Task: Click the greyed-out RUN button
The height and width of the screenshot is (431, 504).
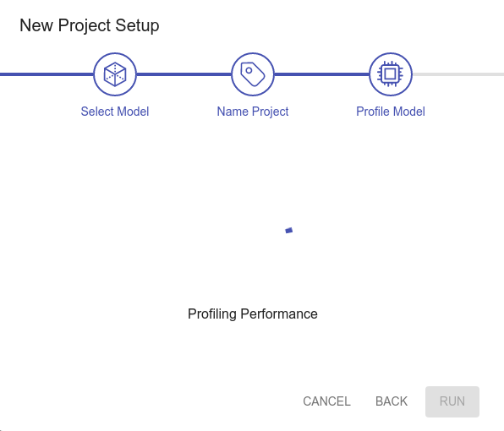Action: point(452,401)
